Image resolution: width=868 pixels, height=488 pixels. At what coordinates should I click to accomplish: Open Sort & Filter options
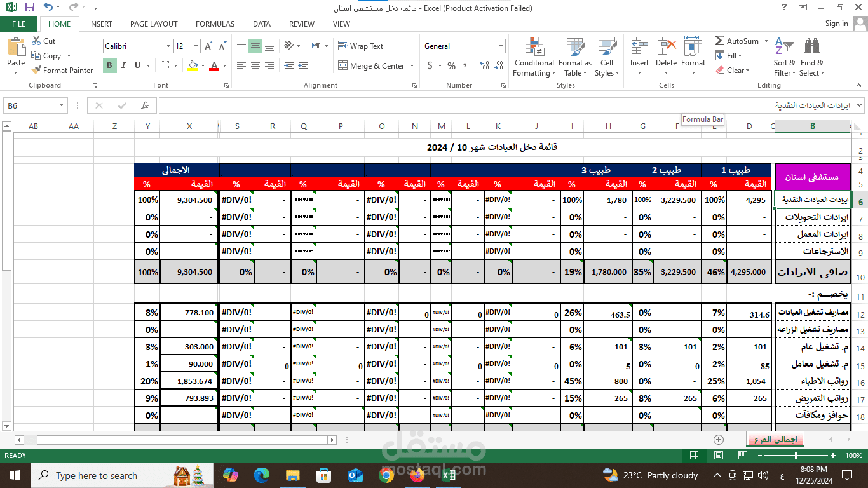click(785, 57)
